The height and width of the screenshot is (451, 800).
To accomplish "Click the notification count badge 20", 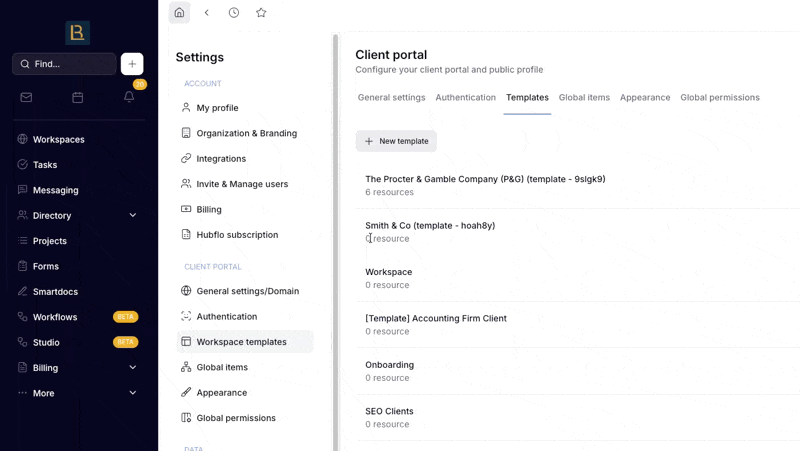I will pos(140,84).
